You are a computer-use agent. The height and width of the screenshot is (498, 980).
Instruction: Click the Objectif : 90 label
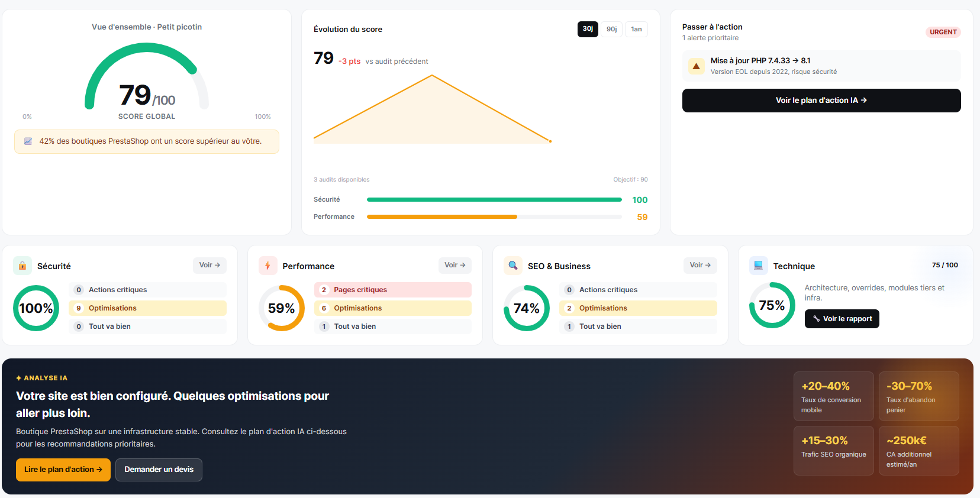click(x=630, y=180)
